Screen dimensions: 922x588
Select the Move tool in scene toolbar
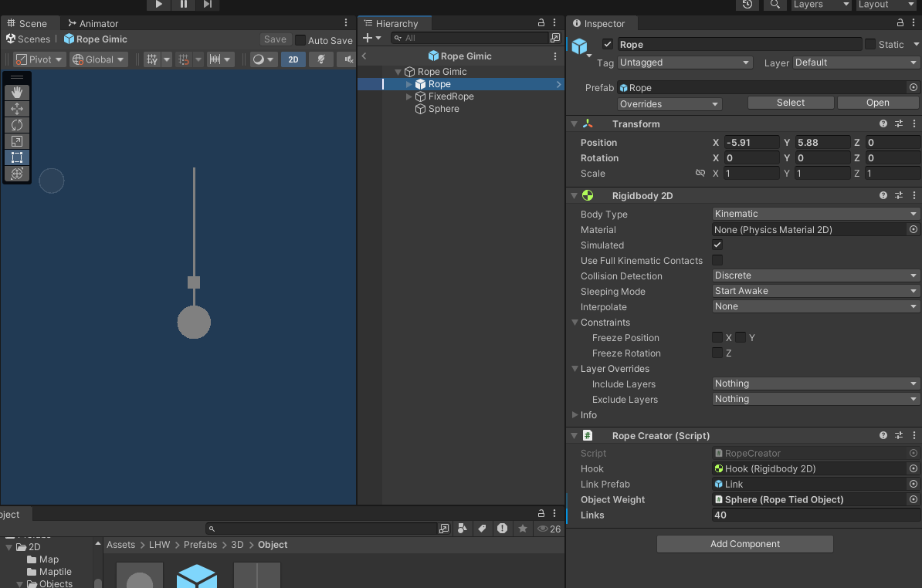pyautogui.click(x=17, y=109)
